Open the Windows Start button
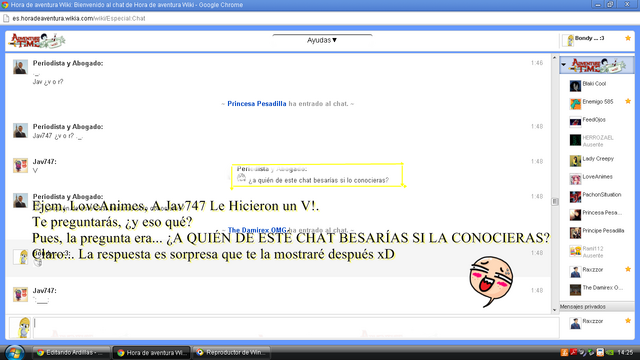Image resolution: width=640 pixels, height=360 pixels. [15, 353]
